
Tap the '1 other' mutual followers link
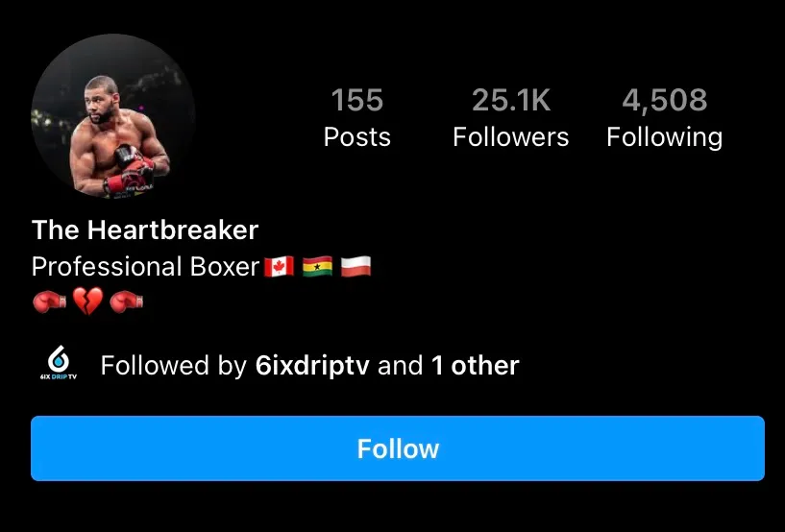coord(475,365)
